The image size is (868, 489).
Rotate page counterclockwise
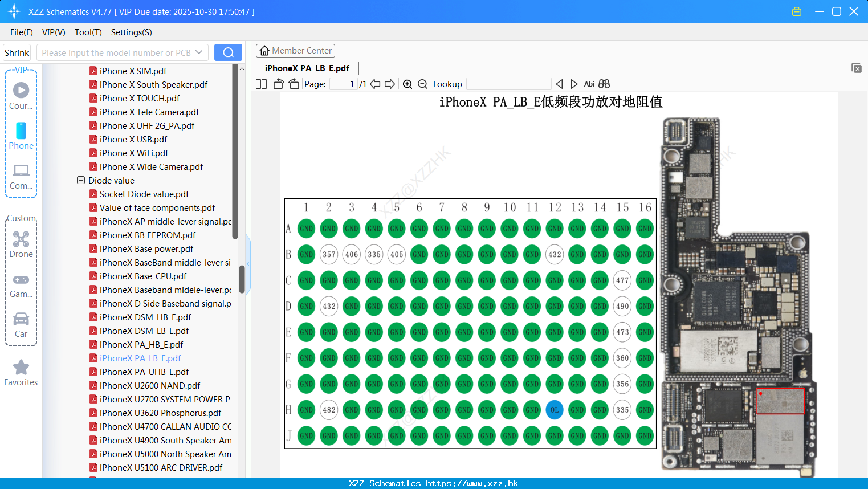point(278,84)
